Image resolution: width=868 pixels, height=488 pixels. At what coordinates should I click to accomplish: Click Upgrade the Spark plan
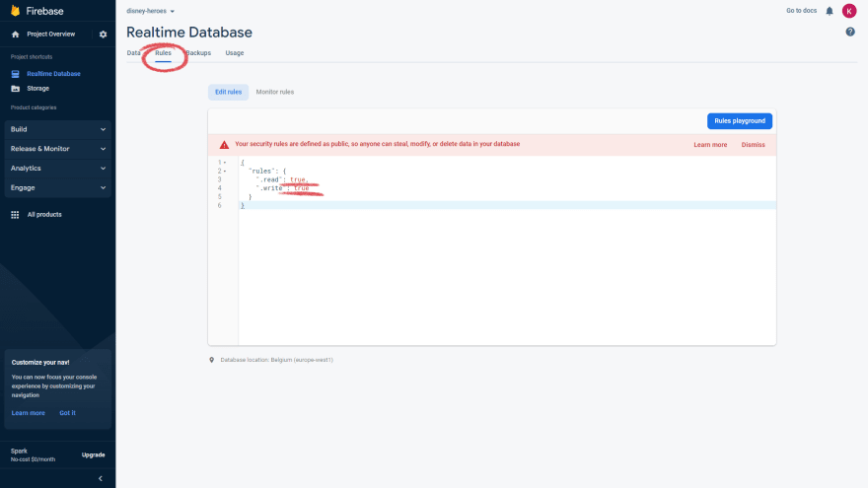pos(93,454)
